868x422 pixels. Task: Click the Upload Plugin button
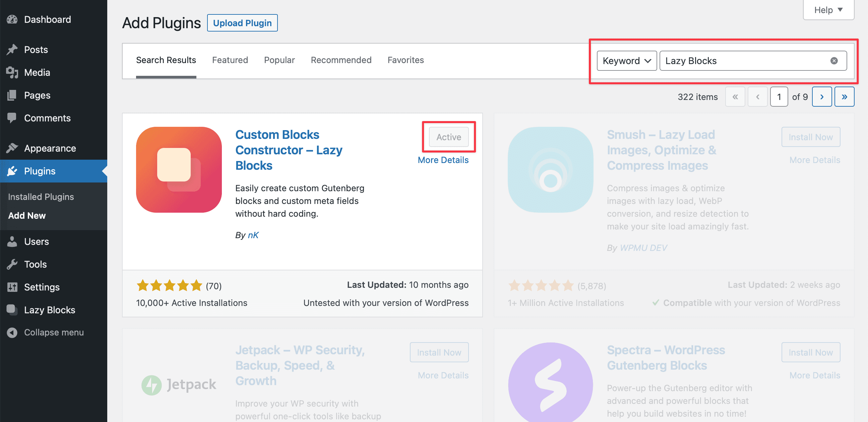[242, 23]
